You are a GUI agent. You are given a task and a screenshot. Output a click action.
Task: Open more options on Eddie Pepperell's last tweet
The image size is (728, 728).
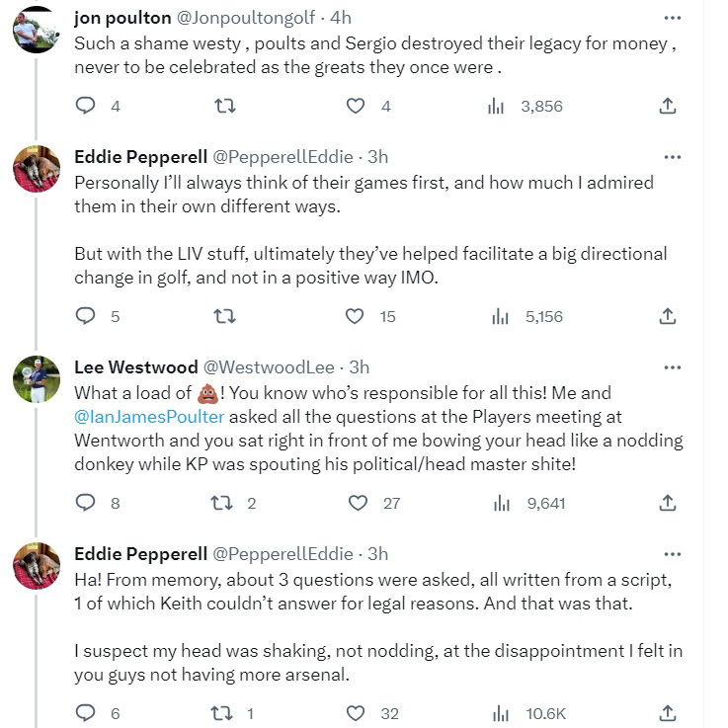point(673,553)
